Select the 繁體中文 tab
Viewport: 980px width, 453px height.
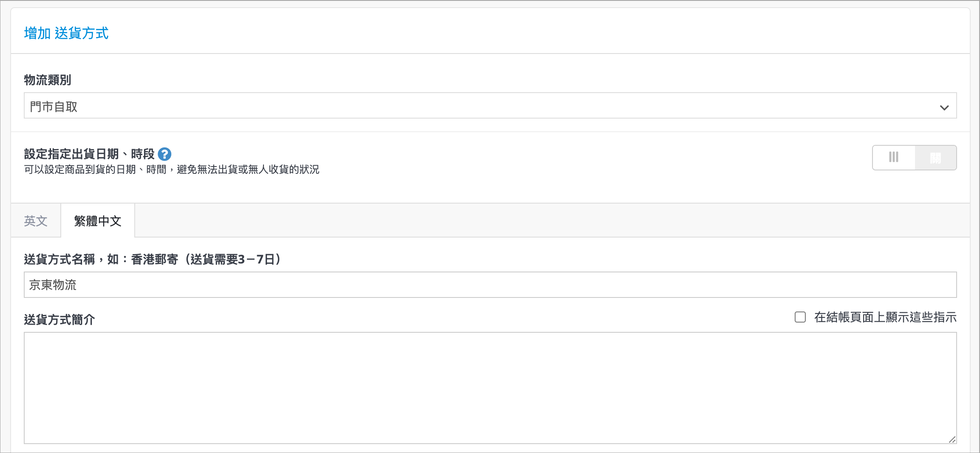(98, 221)
